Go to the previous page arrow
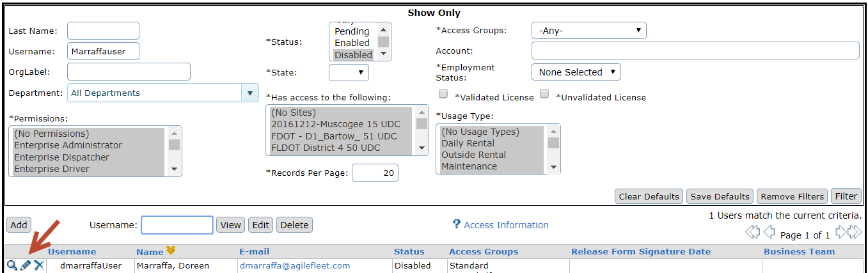 pos(769,233)
